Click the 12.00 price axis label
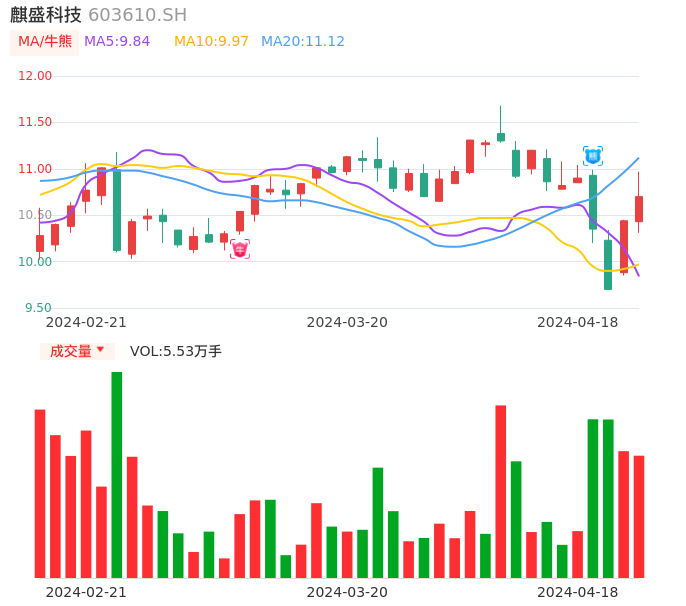 click(x=35, y=76)
